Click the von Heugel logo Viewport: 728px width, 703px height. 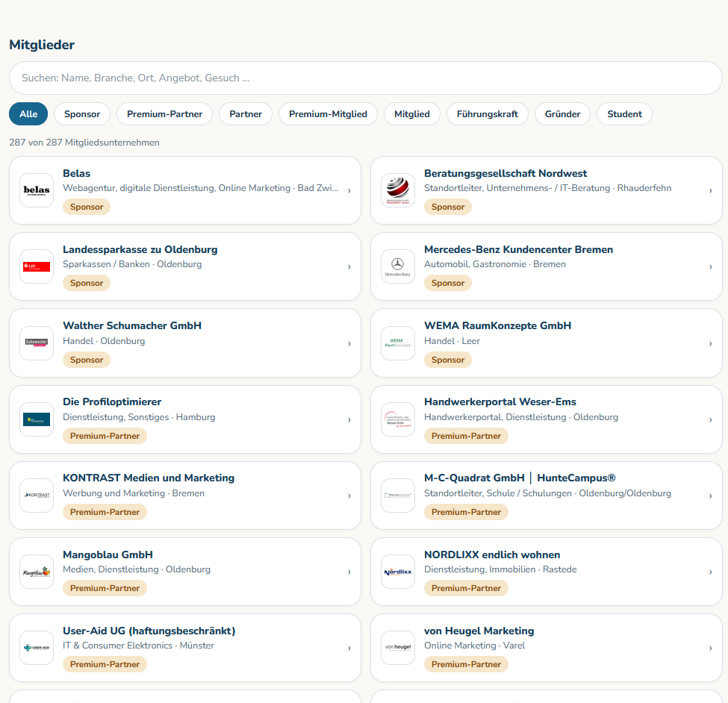tap(398, 648)
